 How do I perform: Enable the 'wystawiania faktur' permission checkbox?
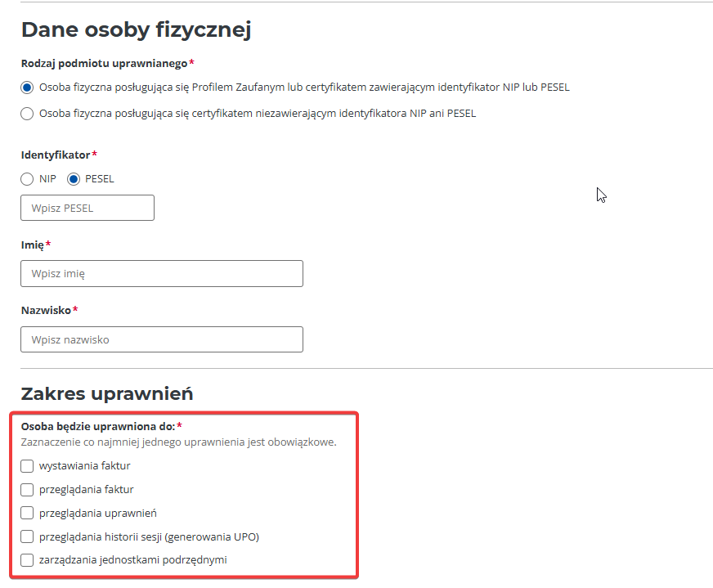pyautogui.click(x=27, y=466)
